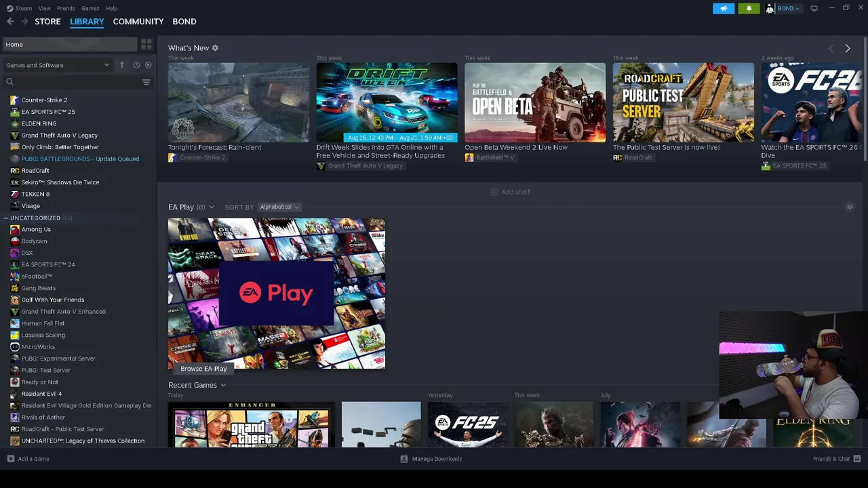The height and width of the screenshot is (488, 868).
Task: Expand Recent Games shelf dropdown
Action: coord(223,385)
